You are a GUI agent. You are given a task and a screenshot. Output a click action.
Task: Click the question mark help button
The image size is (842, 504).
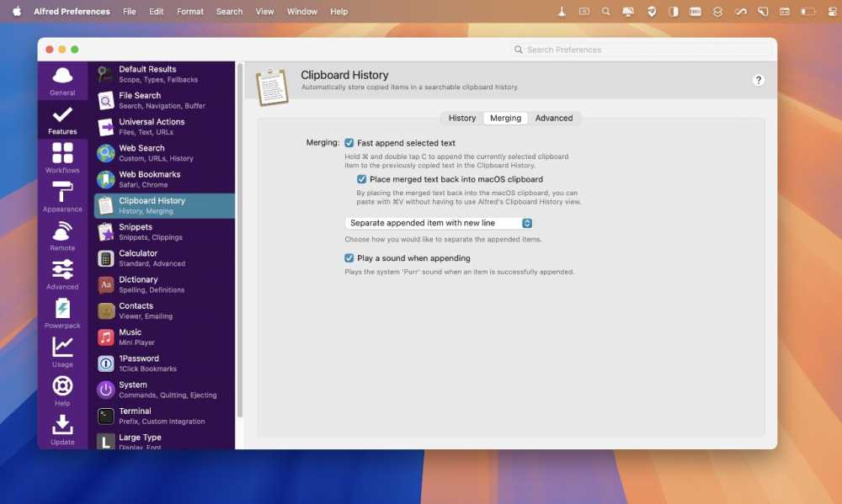pyautogui.click(x=759, y=80)
